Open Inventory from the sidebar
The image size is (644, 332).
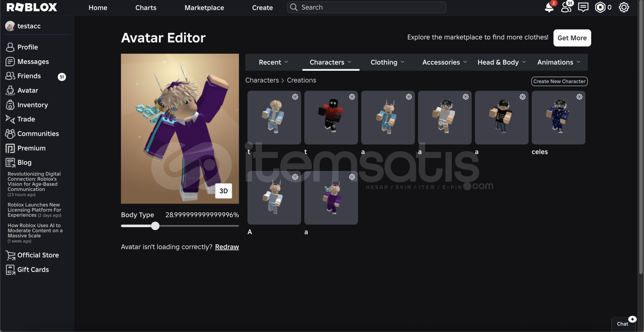27,105
